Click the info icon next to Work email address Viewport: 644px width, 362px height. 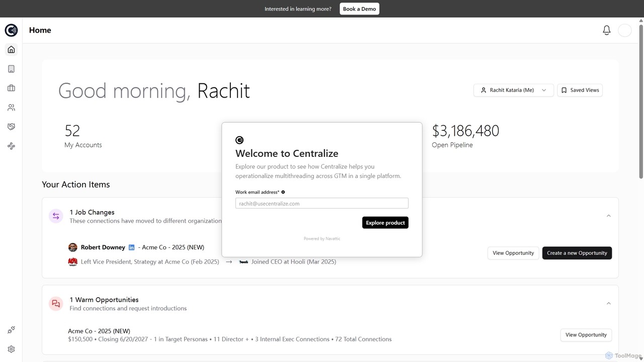point(283,192)
